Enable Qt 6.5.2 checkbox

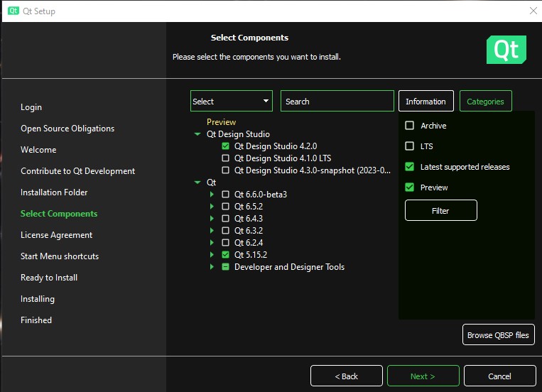pos(225,207)
